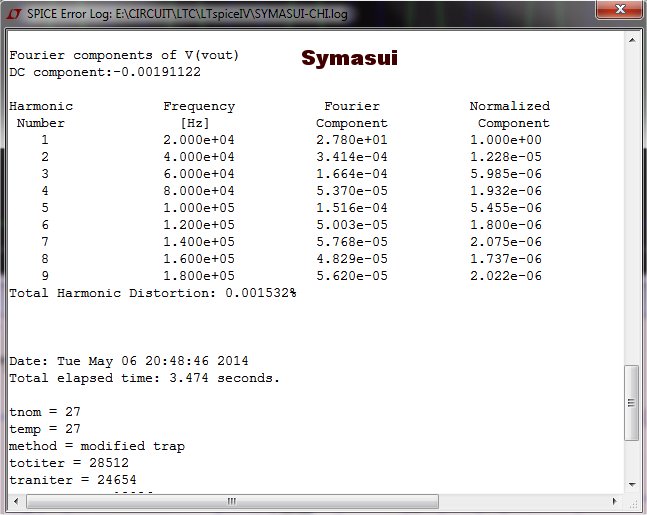This screenshot has width=647, height=515.
Task: Click normalized value 1.737e-06
Action: 505,259
